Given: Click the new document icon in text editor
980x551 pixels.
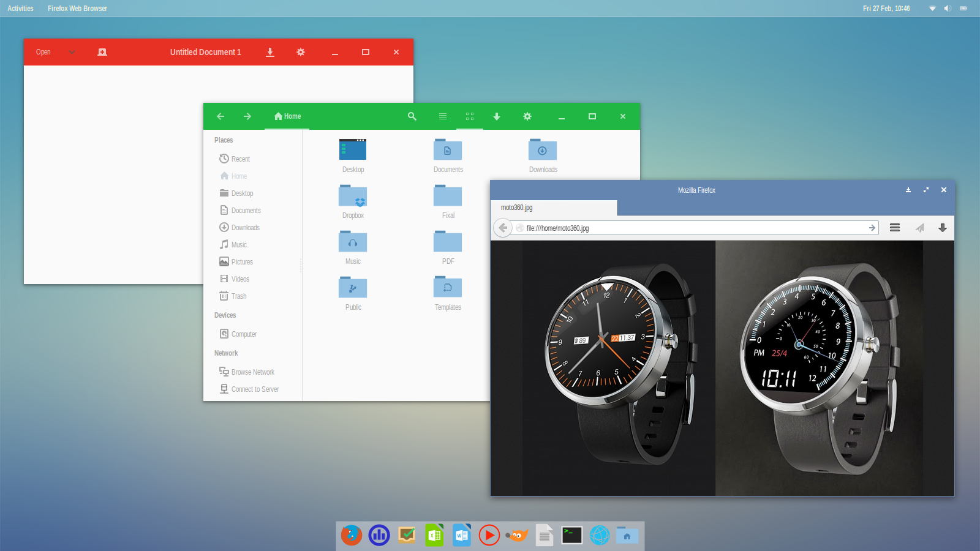Looking at the screenshot, I should pos(102,52).
